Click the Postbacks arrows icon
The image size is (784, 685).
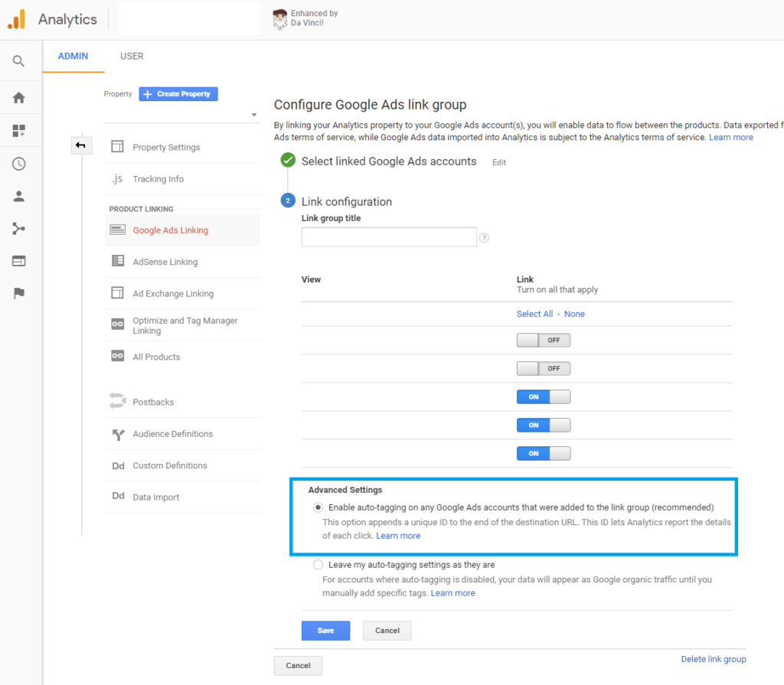pyautogui.click(x=117, y=401)
